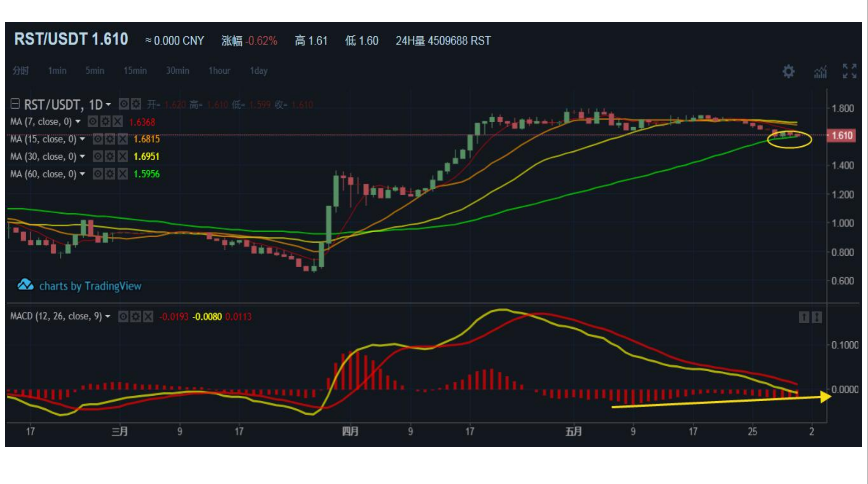868x484 pixels.
Task: Remove the MA (30, close, 0) indicator
Action: pyautogui.click(x=123, y=156)
